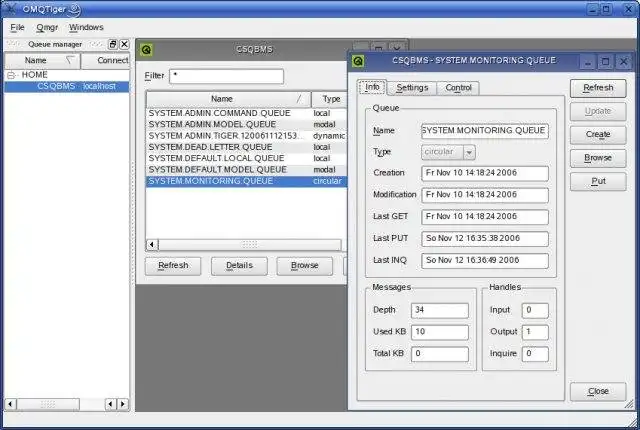Select SYSTEM.DEAD.LETTER.QUEUE row
This screenshot has width=640, height=430.
[246, 147]
